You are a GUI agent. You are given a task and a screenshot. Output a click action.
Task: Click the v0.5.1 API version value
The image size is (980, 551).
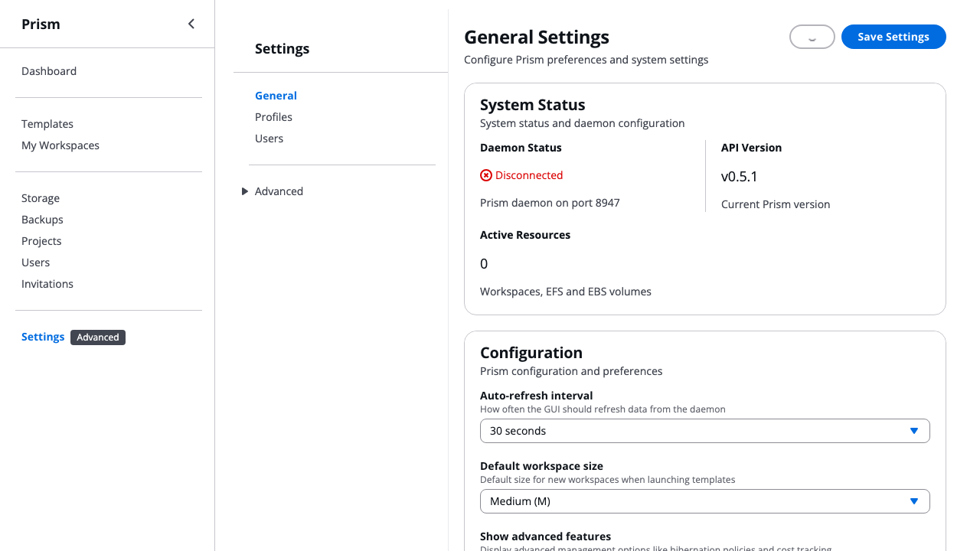click(740, 177)
